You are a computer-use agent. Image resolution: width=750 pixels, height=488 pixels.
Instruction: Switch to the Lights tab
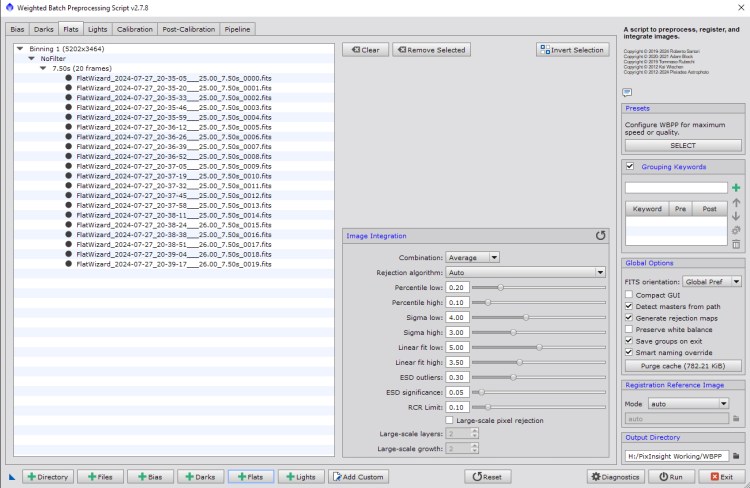tap(97, 29)
